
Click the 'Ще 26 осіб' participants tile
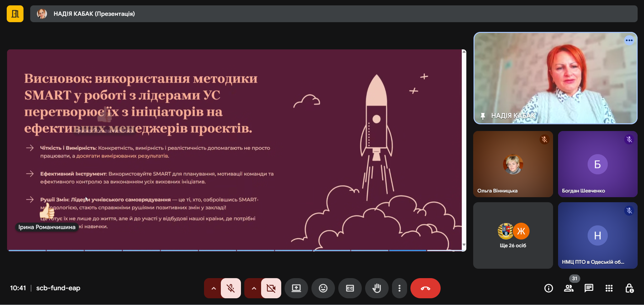(513, 235)
